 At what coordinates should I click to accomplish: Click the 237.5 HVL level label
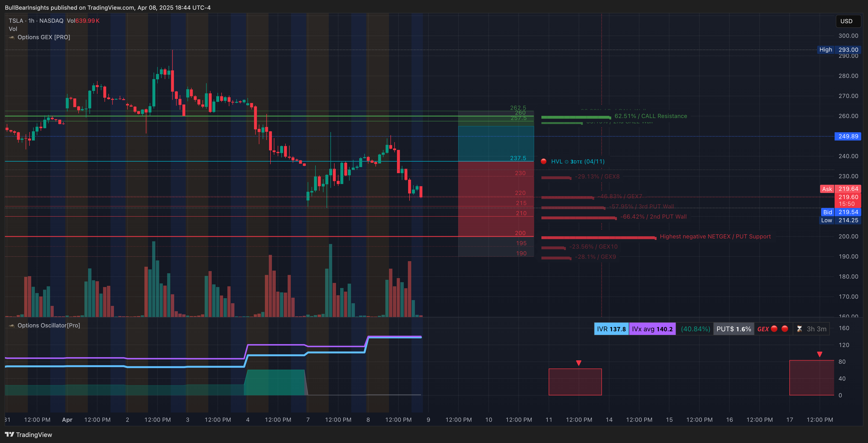(x=518, y=158)
